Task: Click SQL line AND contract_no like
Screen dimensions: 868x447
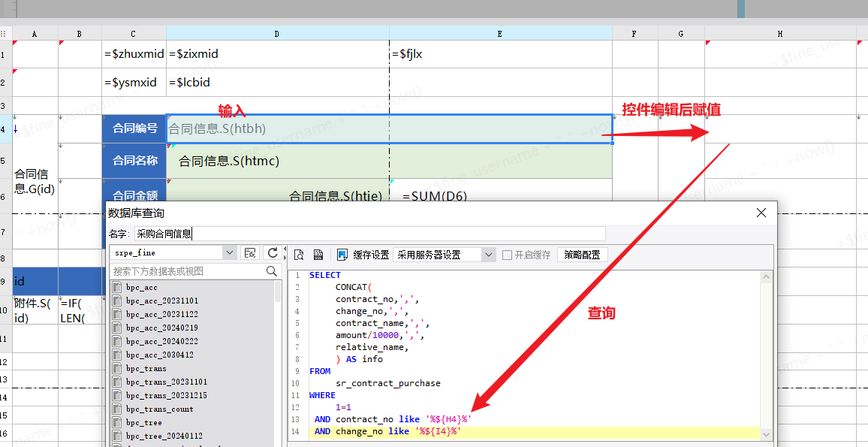Action: (x=393, y=419)
